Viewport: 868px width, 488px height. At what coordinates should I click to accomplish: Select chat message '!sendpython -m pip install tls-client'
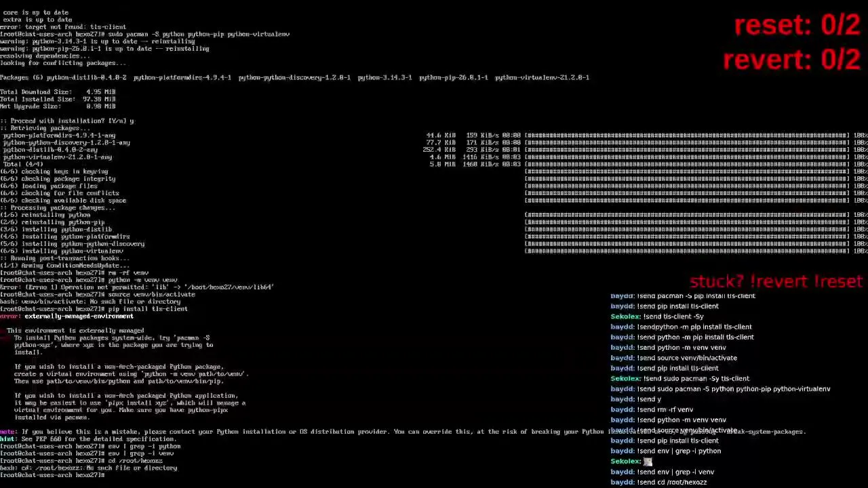pos(681,327)
